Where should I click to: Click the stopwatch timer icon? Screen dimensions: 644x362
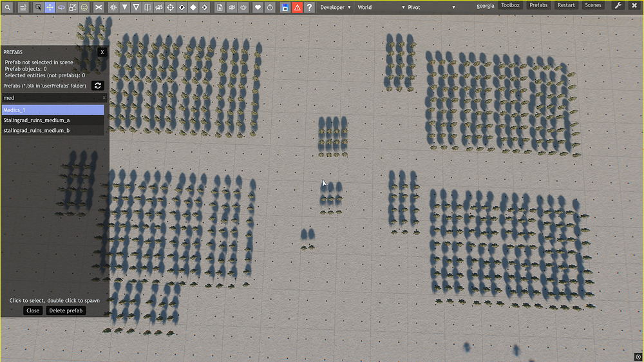pos(270,7)
